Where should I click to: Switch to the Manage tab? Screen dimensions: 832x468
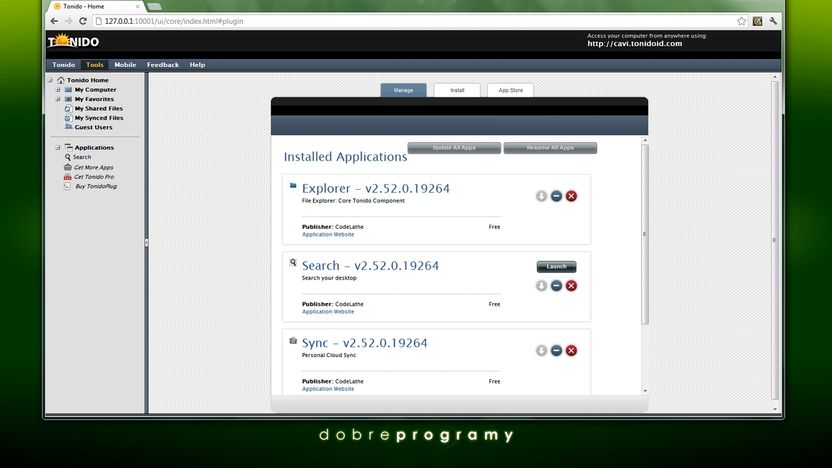(x=403, y=90)
